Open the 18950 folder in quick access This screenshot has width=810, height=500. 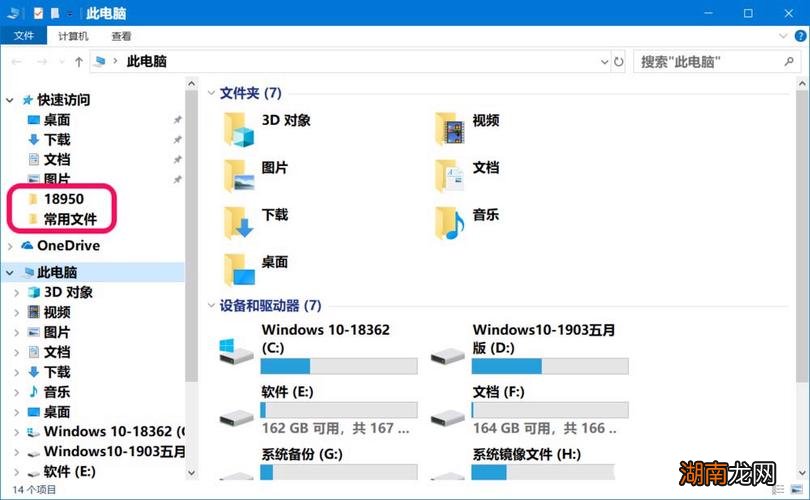click(x=55, y=199)
